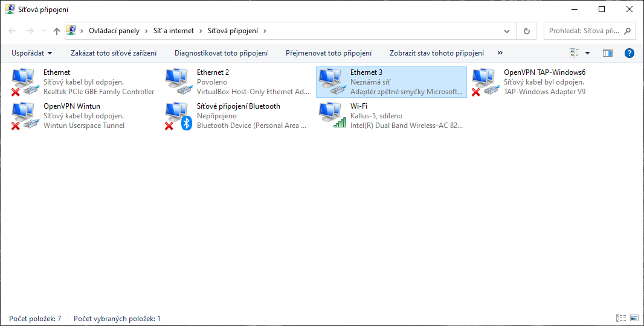Open the view options dropdown arrow
Image resolution: width=644 pixels, height=326 pixels.
click(x=587, y=53)
